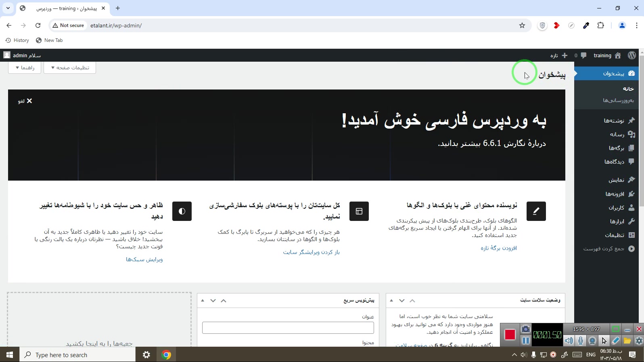Image resolution: width=644 pixels, height=362 pixels.
Task: Open the tab search dropdown
Action: coord(8,8)
